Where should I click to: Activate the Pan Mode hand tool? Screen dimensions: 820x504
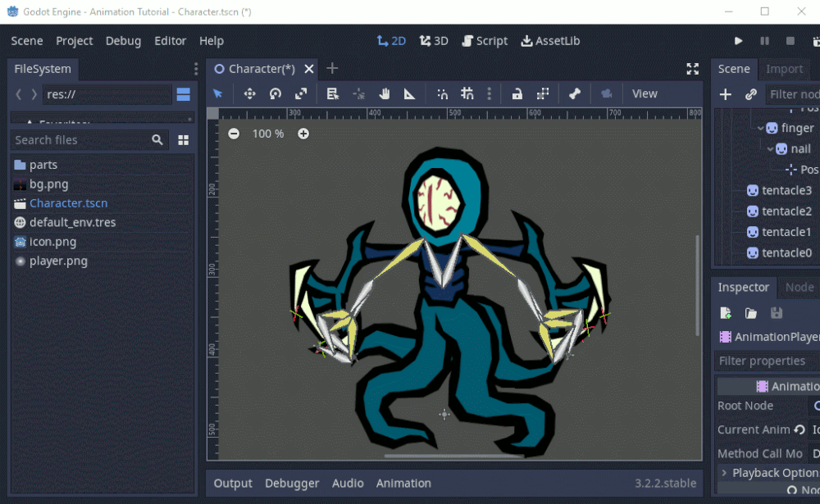point(385,93)
